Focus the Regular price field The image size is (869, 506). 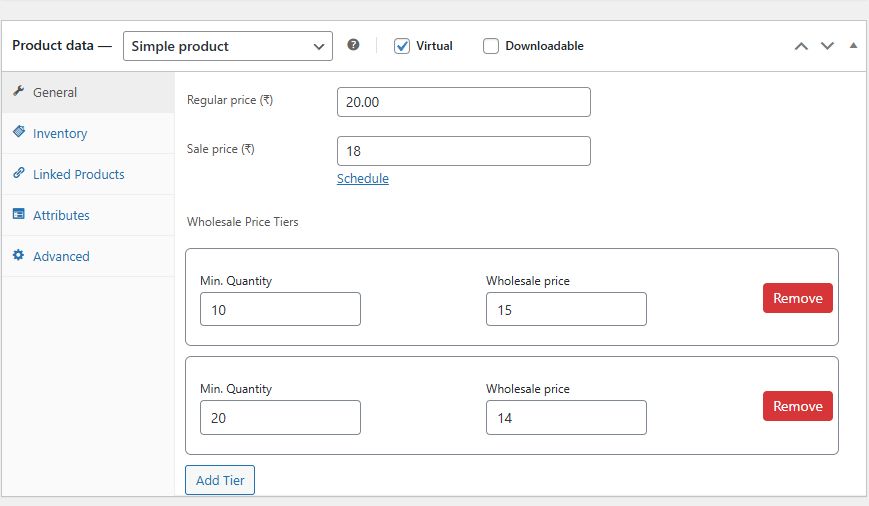tap(464, 102)
